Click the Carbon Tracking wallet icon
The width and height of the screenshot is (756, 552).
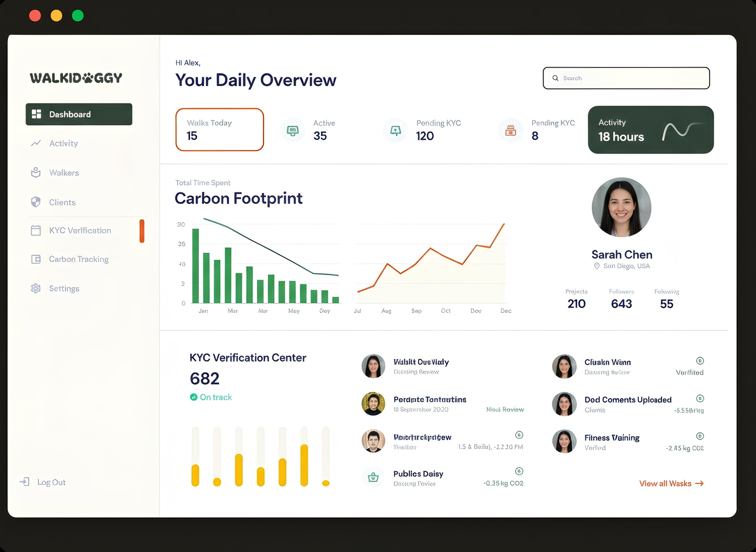(36, 259)
